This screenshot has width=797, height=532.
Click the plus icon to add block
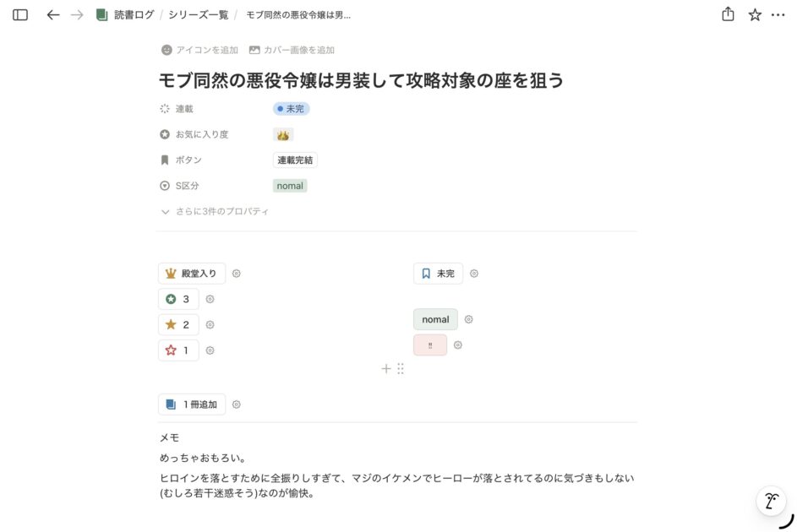click(x=386, y=369)
